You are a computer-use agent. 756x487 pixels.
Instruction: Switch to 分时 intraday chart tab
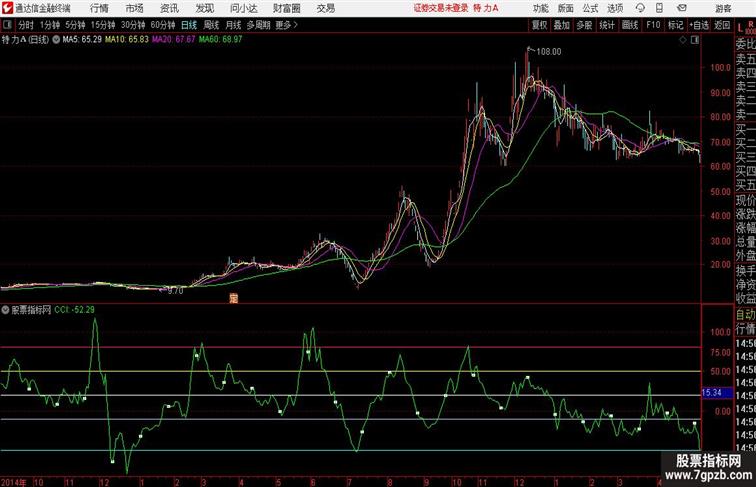(x=26, y=25)
